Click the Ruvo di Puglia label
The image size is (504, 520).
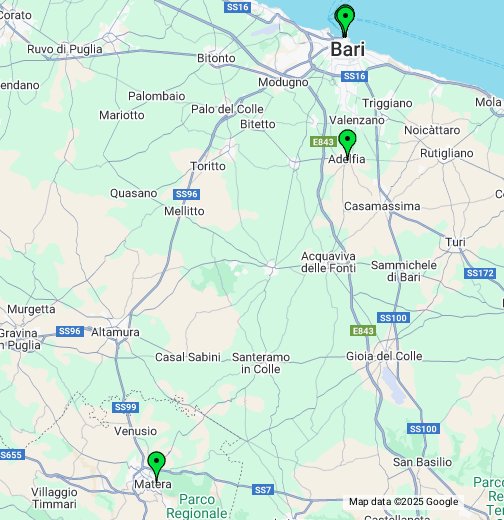(65, 49)
